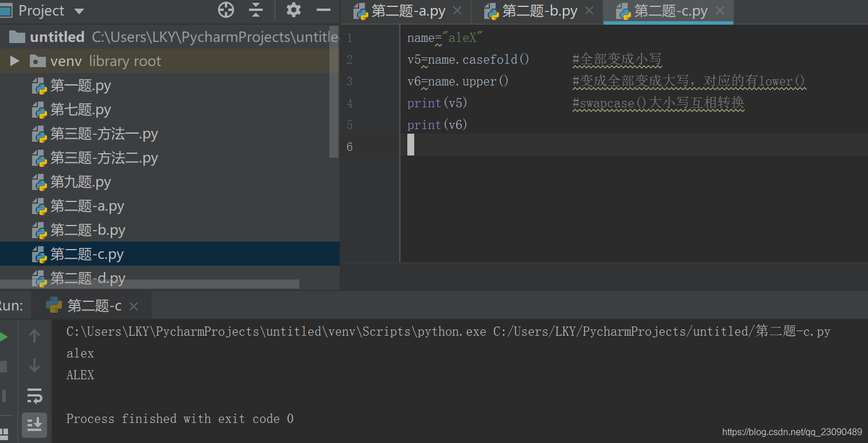Toggle scroll to end of console
This screenshot has height=443, width=868.
click(34, 425)
